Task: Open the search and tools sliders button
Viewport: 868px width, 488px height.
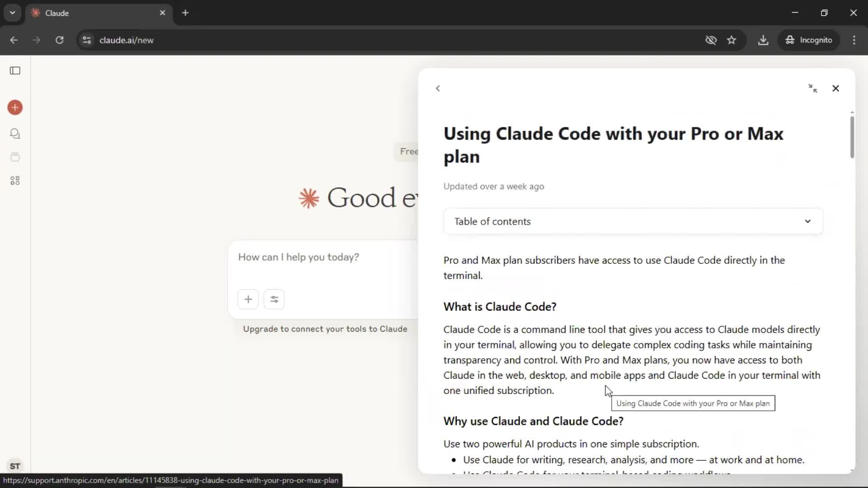Action: (274, 299)
